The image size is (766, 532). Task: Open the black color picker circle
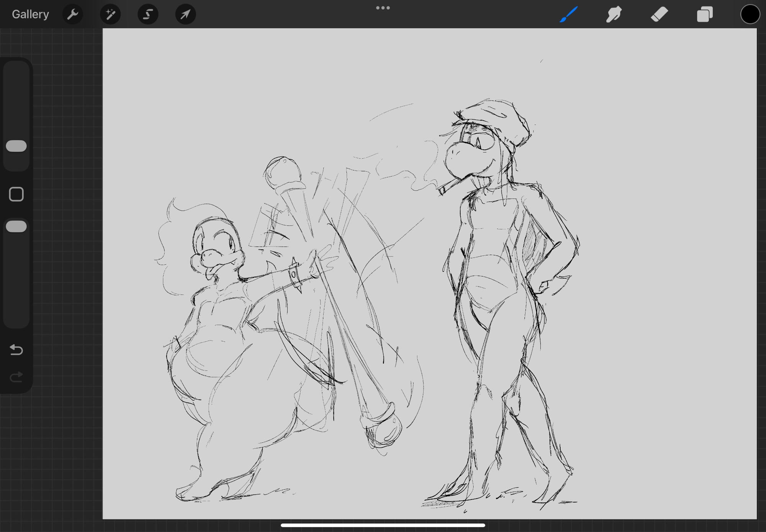click(750, 14)
